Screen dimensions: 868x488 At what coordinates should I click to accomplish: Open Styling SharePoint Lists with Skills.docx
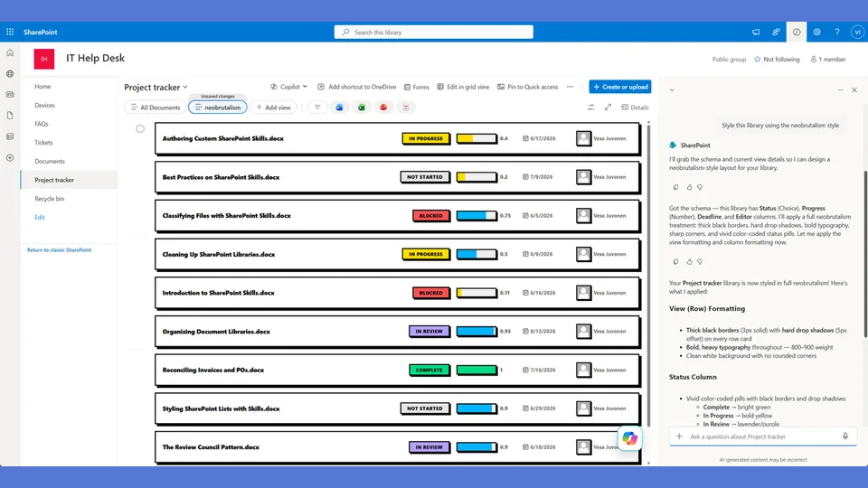click(221, 408)
